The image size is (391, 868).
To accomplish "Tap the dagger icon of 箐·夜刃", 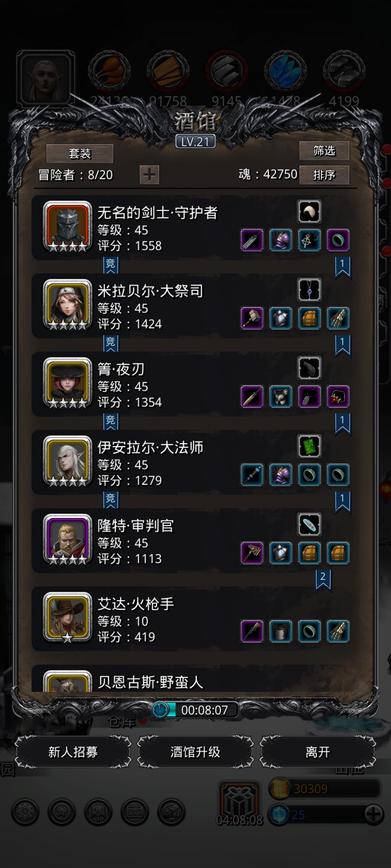I will (x=252, y=396).
